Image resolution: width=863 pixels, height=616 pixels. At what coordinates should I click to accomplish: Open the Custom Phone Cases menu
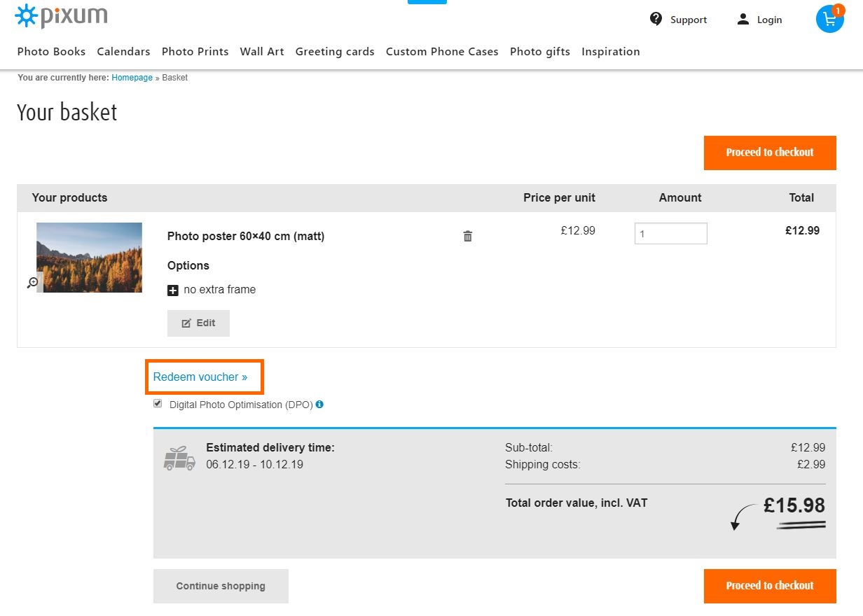point(442,52)
